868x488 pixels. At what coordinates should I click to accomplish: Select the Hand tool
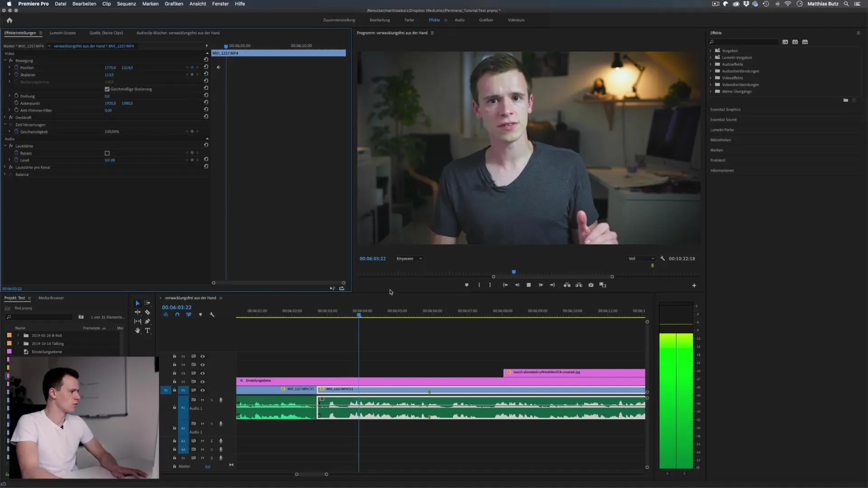coord(137,331)
